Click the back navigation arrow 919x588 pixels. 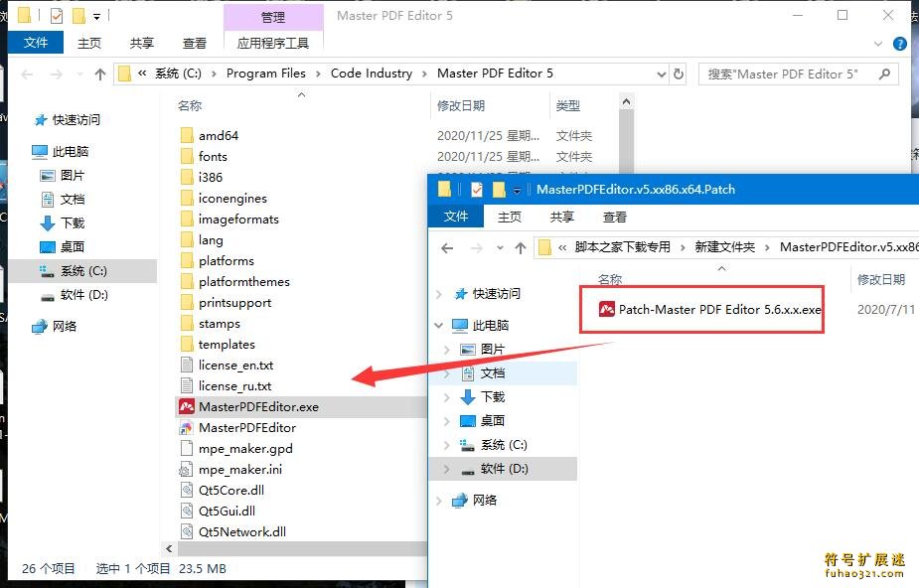pos(26,73)
